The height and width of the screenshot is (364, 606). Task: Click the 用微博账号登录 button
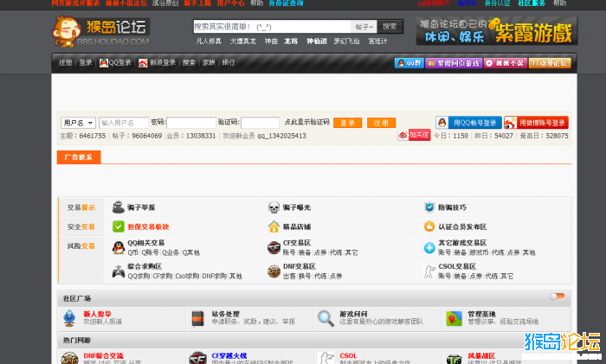(536, 123)
